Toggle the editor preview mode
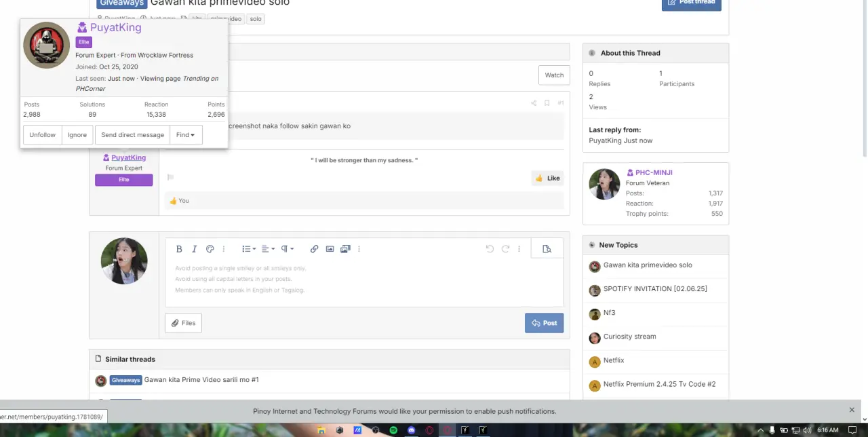 [x=547, y=249]
